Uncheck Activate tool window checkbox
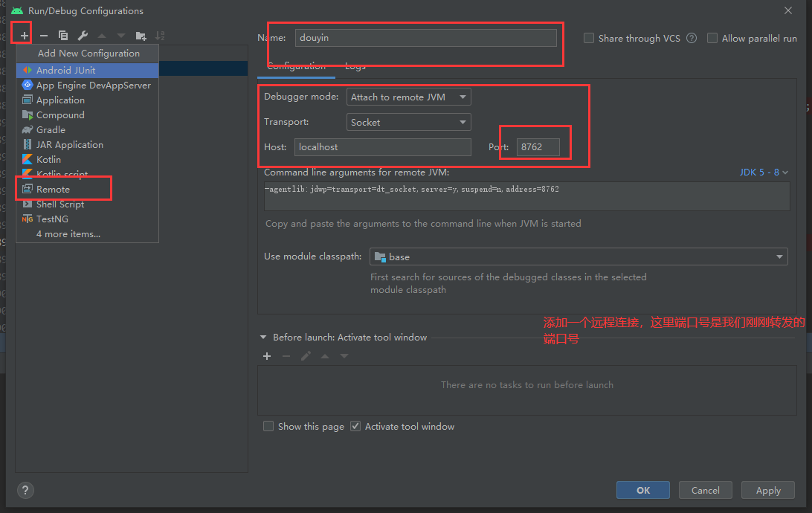The height and width of the screenshot is (513, 812). tap(355, 426)
